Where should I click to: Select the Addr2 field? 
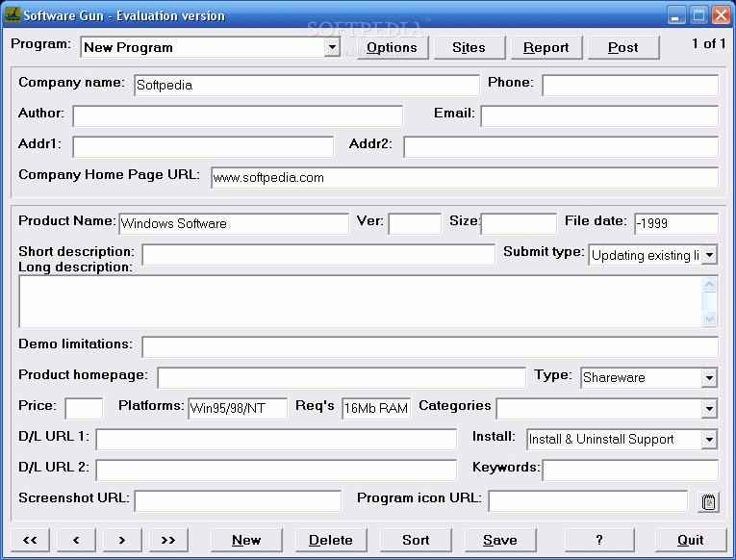[561, 147]
